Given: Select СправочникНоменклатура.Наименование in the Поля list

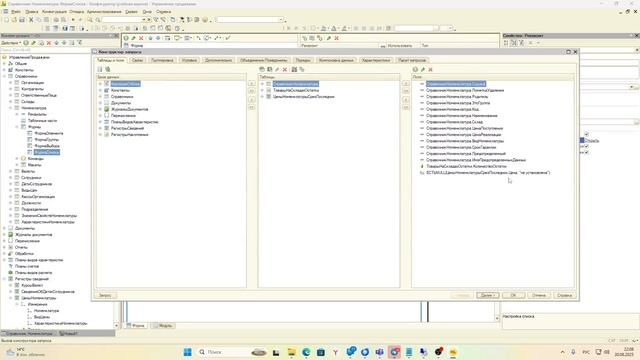Looking at the screenshot, I should point(462,116).
